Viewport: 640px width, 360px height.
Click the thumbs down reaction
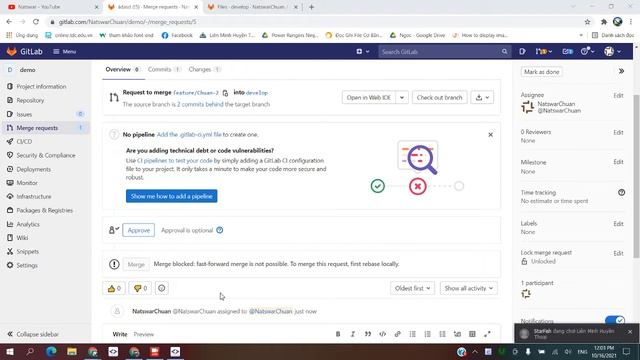coord(140,288)
